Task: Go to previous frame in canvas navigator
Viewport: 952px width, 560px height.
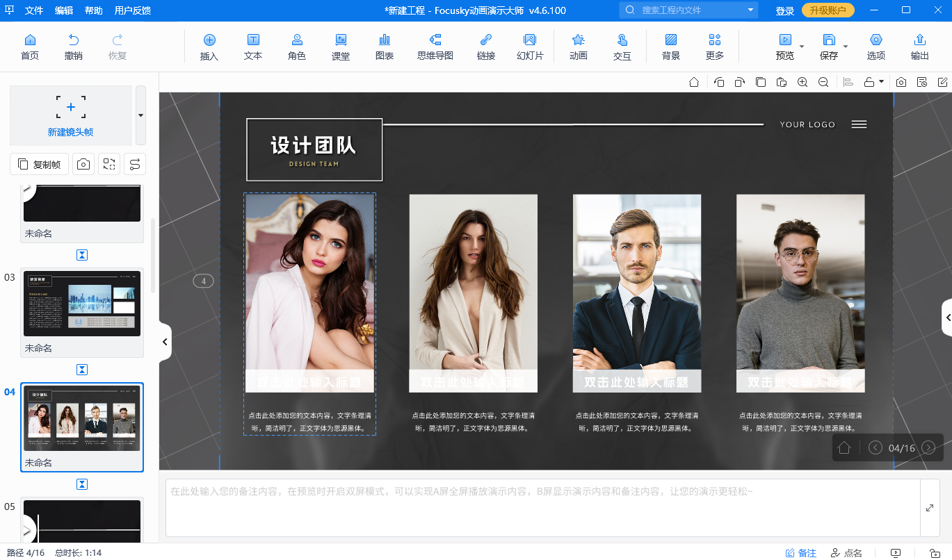Action: pos(876,447)
